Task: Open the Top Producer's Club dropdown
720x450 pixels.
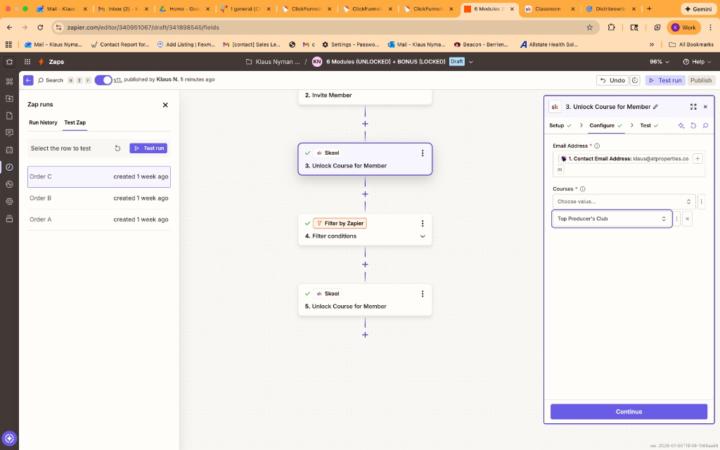Action: [x=611, y=218]
